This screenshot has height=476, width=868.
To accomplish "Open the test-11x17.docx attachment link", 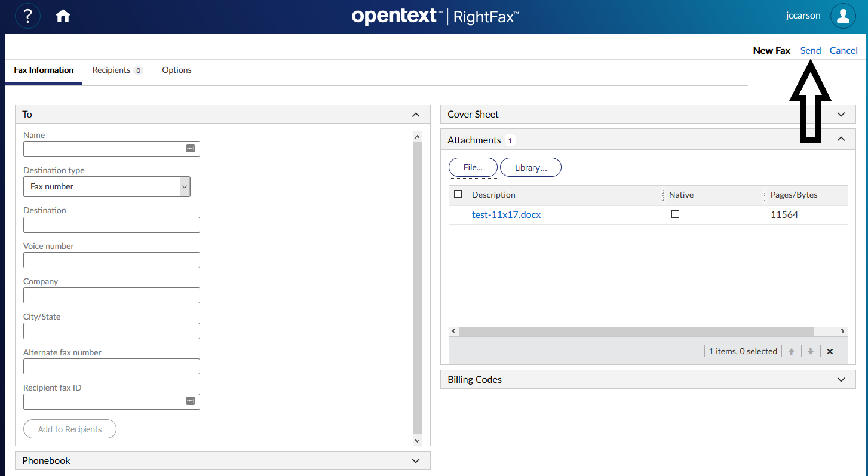I will click(506, 214).
